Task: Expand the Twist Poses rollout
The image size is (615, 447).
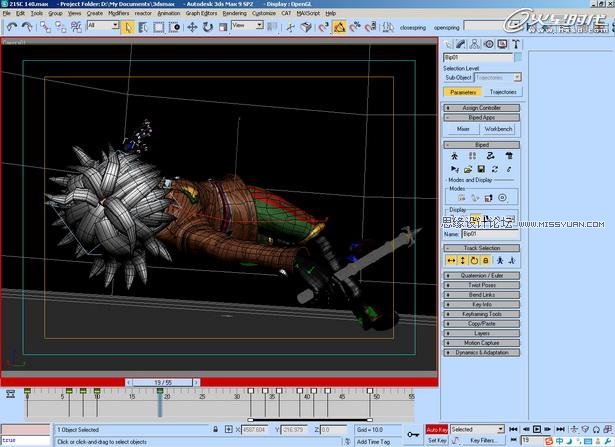Action: click(x=482, y=285)
